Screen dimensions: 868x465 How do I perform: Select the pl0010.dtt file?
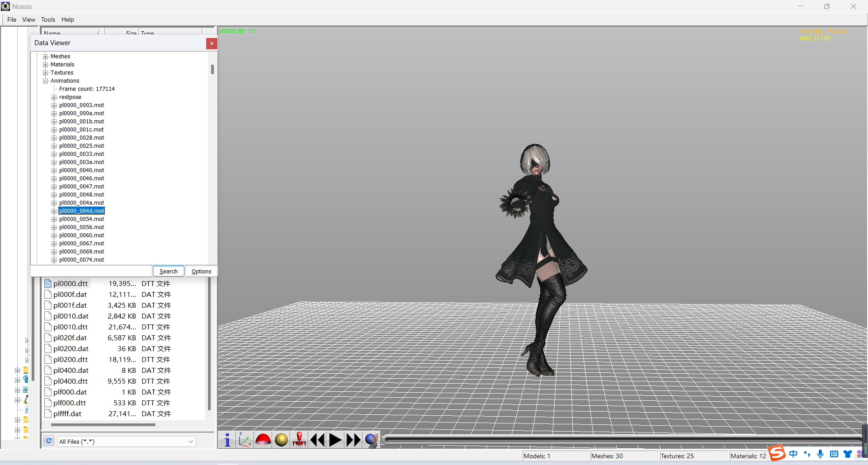pos(71,327)
